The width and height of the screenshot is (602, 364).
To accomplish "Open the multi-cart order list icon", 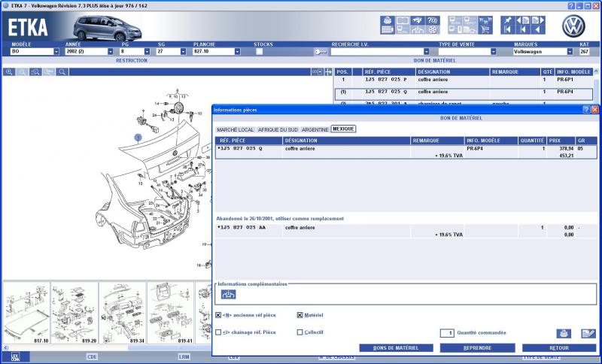I will coord(485,21).
